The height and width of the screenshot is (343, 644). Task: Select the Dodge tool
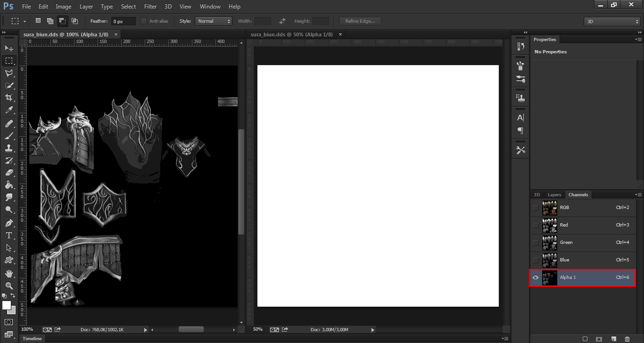pos(9,209)
